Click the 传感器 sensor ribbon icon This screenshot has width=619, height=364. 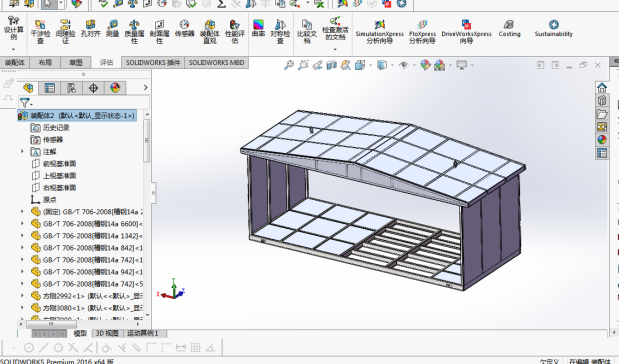click(184, 28)
